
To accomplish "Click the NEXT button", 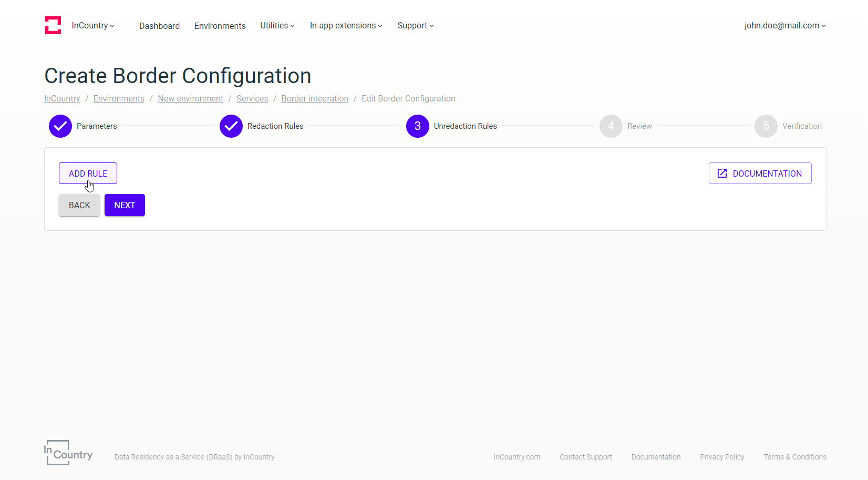I will [x=125, y=205].
